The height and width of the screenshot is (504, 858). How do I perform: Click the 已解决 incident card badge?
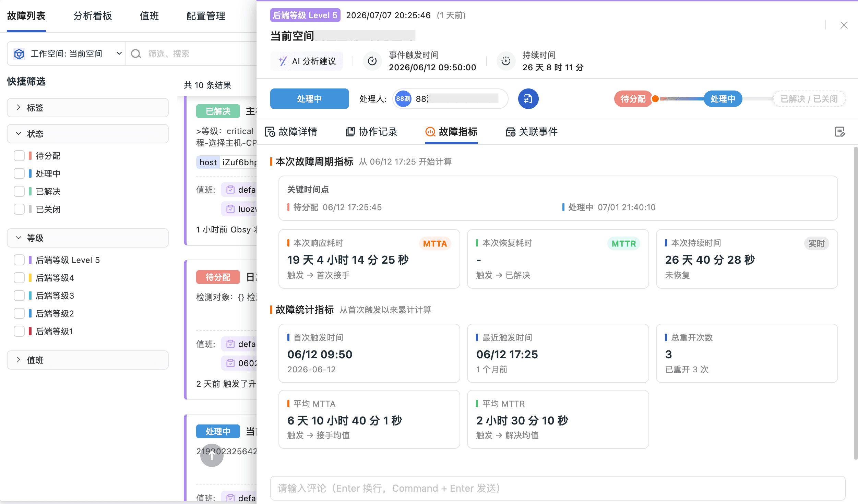218,111
